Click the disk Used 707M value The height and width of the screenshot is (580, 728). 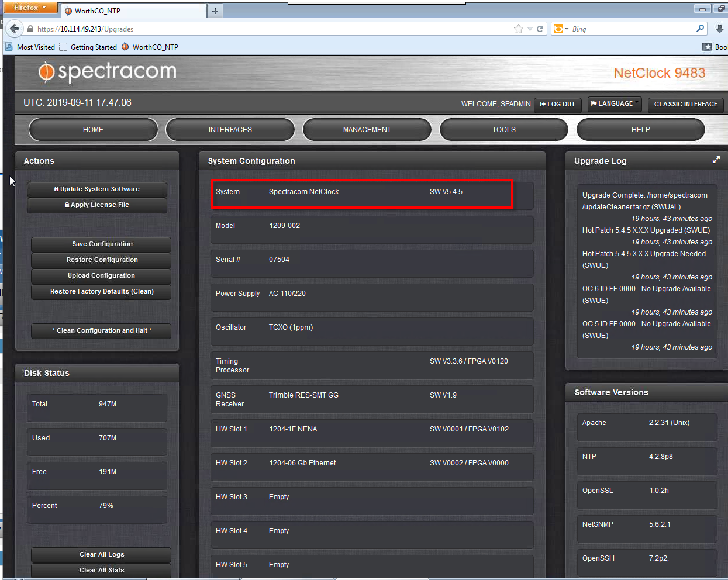pyautogui.click(x=108, y=438)
